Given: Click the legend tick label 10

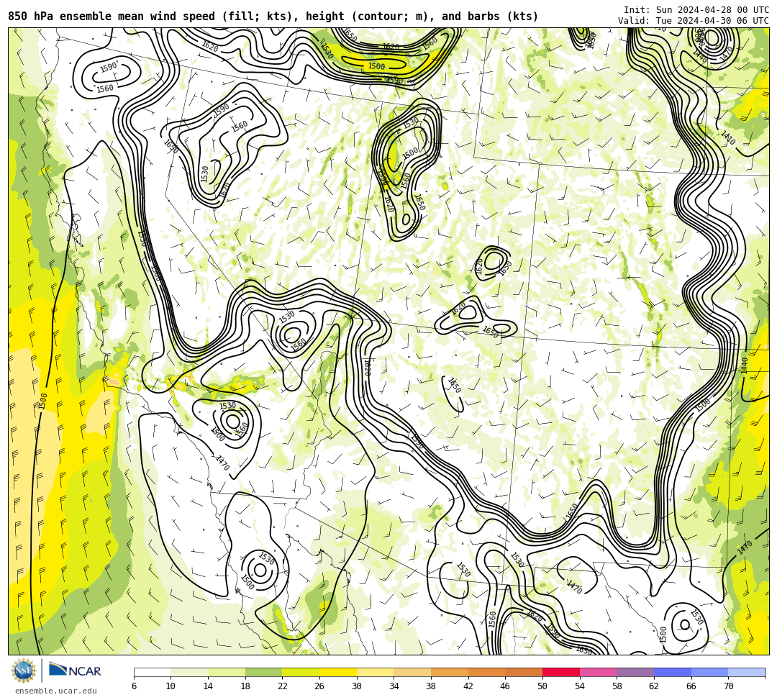Looking at the screenshot, I should pyautogui.click(x=171, y=686).
